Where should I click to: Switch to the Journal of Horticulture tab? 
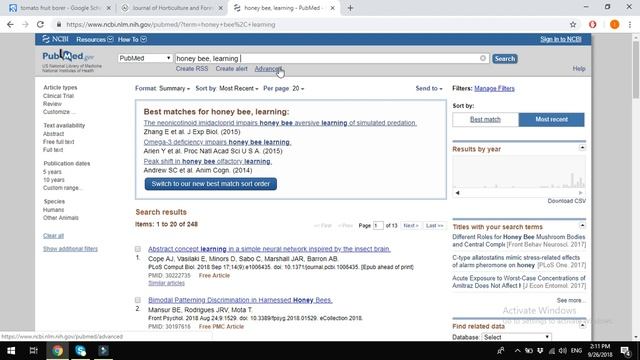click(x=172, y=8)
